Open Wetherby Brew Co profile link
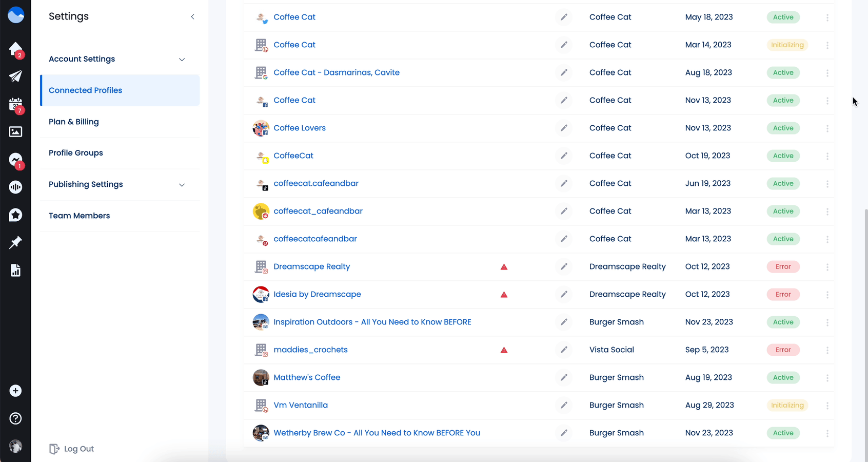The height and width of the screenshot is (462, 868). (x=377, y=433)
